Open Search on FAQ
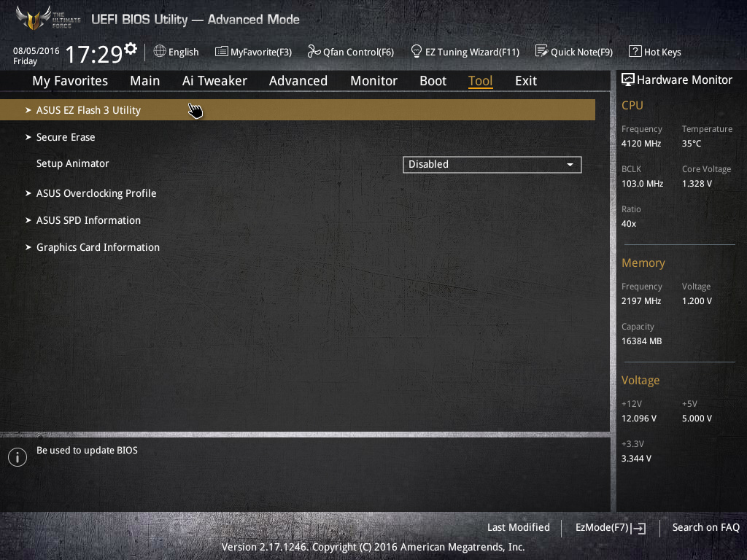The width and height of the screenshot is (747, 560). [x=705, y=527]
